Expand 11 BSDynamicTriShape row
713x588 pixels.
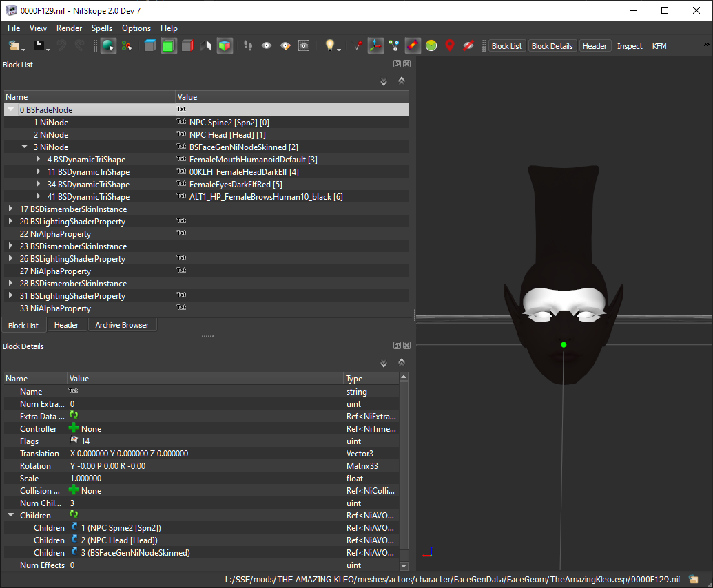tap(38, 171)
